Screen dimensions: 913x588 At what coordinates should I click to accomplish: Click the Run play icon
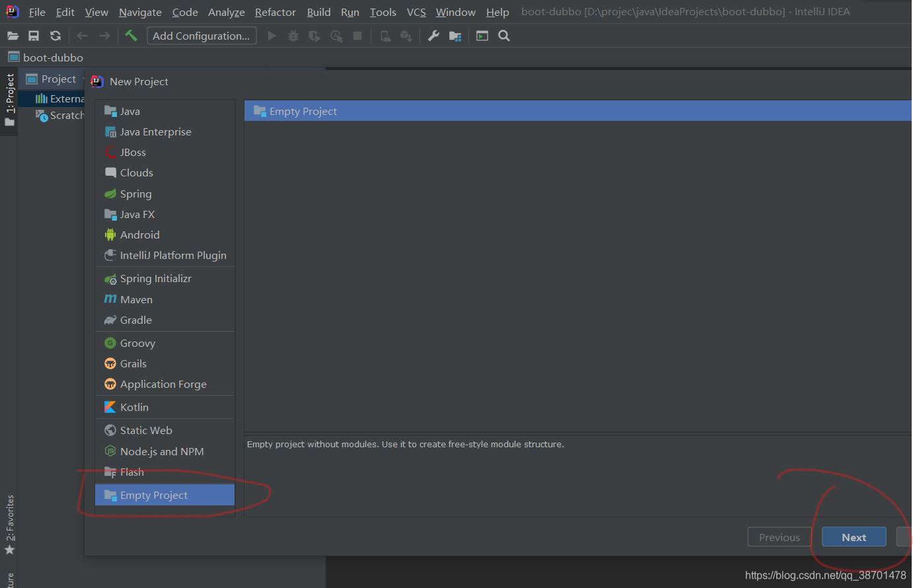coord(272,36)
